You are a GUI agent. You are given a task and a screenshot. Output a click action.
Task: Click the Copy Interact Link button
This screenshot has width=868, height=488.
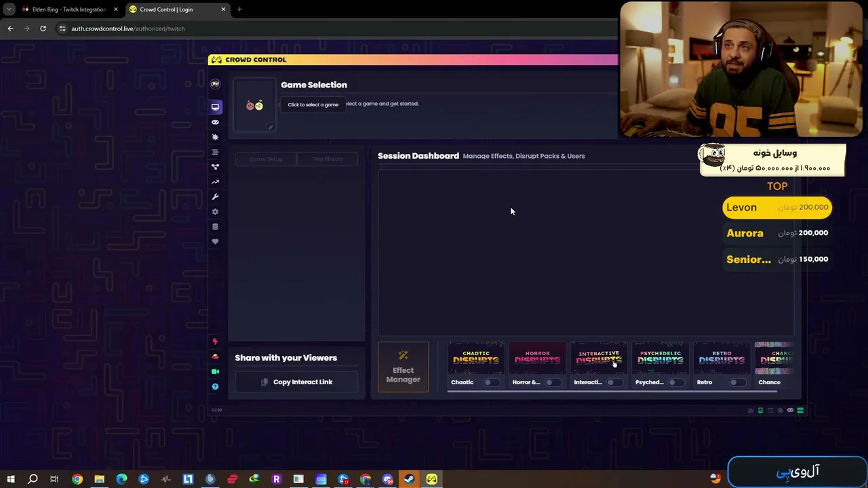[x=296, y=382]
